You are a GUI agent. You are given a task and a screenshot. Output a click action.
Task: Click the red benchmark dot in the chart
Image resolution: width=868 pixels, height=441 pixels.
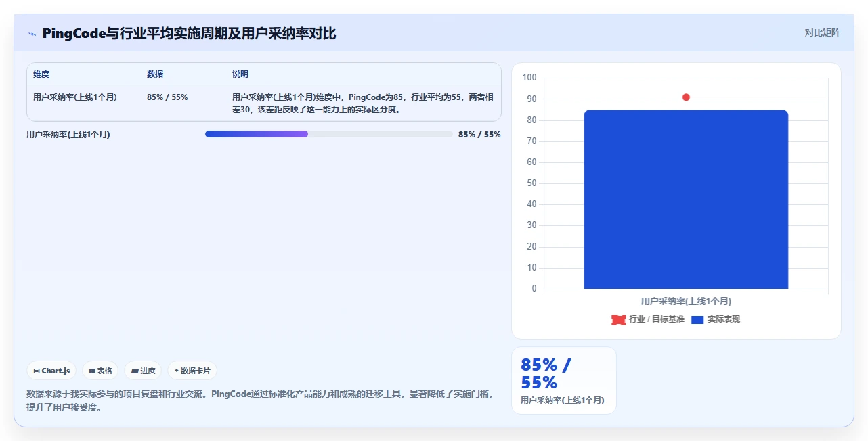click(686, 97)
